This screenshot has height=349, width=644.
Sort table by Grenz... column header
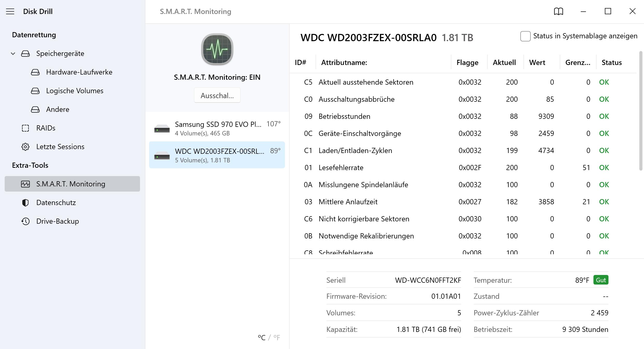pyautogui.click(x=578, y=62)
